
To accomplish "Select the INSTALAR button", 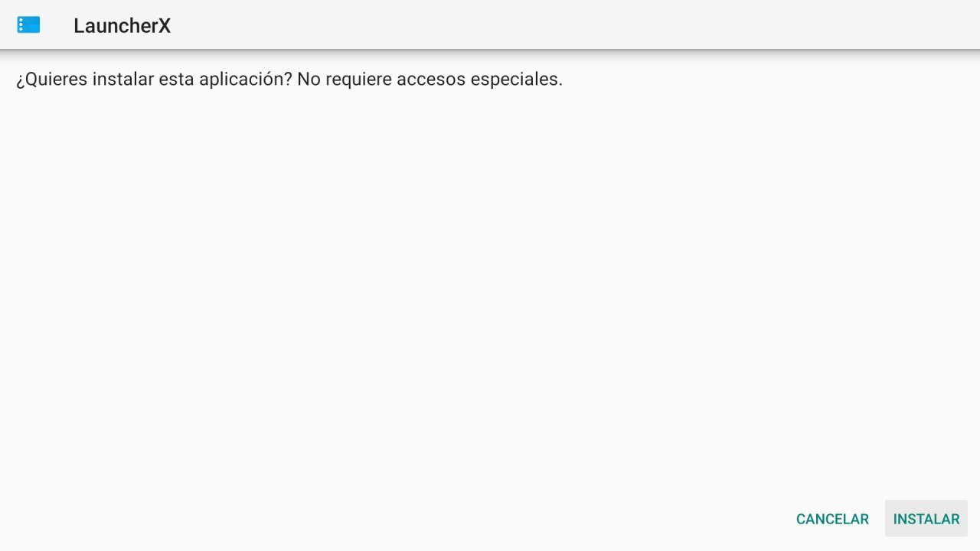I will [x=926, y=519].
